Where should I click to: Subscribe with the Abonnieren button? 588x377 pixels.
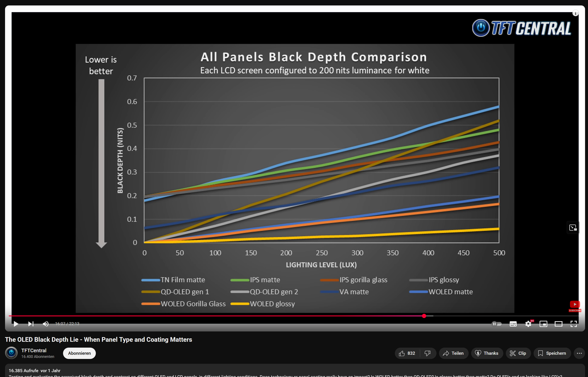tap(79, 353)
